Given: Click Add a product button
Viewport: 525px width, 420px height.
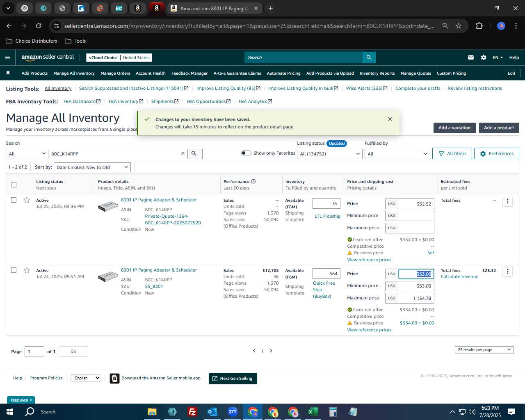Looking at the screenshot, I should [499, 128].
